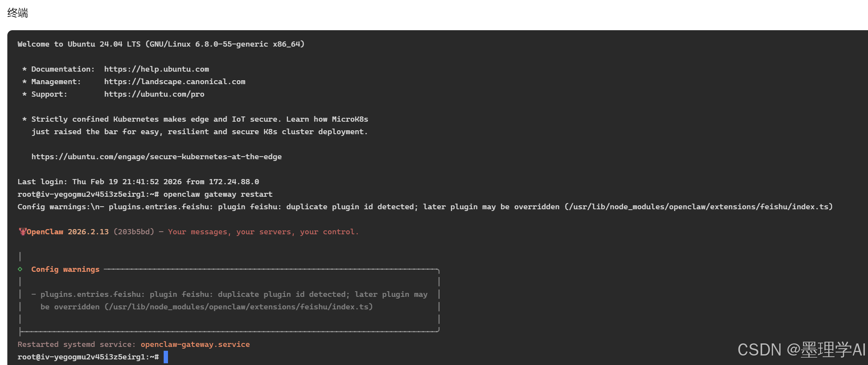This screenshot has width=868, height=365.
Task: Click "Your messages, your servers, your control."
Action: coord(263,232)
